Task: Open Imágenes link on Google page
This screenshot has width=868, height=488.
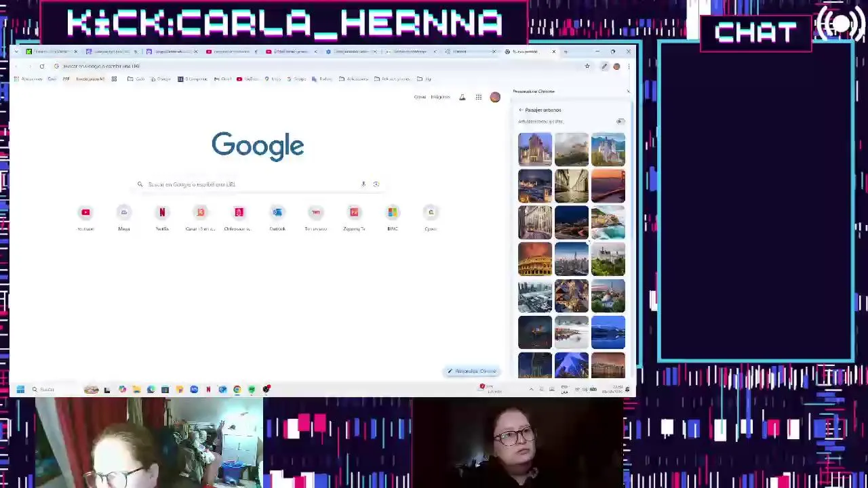Action: pos(440,97)
